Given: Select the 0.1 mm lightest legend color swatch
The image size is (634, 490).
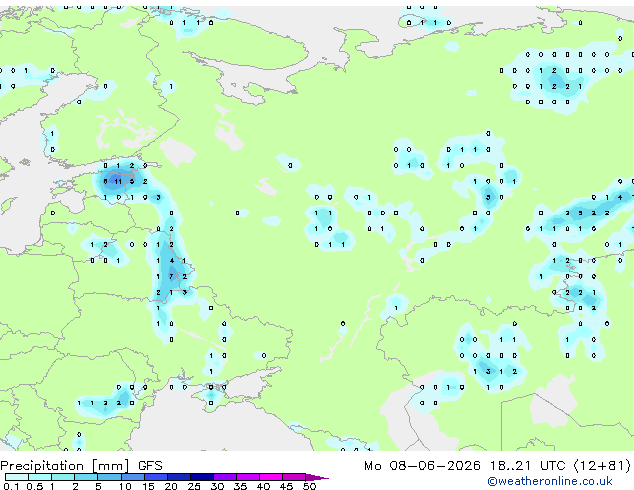Looking at the screenshot, I should pyautogui.click(x=17, y=477).
